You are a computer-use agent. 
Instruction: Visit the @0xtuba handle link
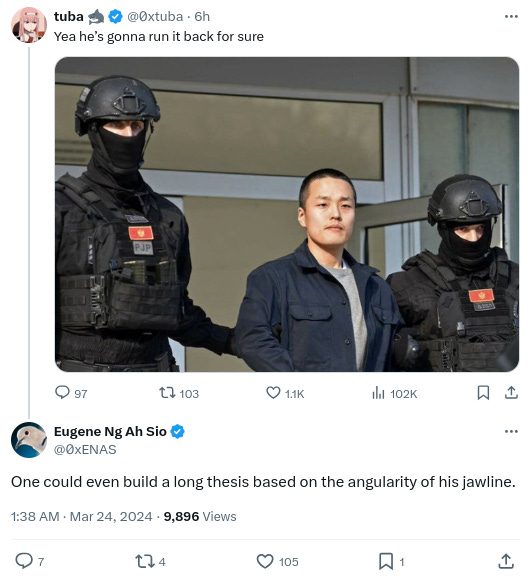(155, 17)
